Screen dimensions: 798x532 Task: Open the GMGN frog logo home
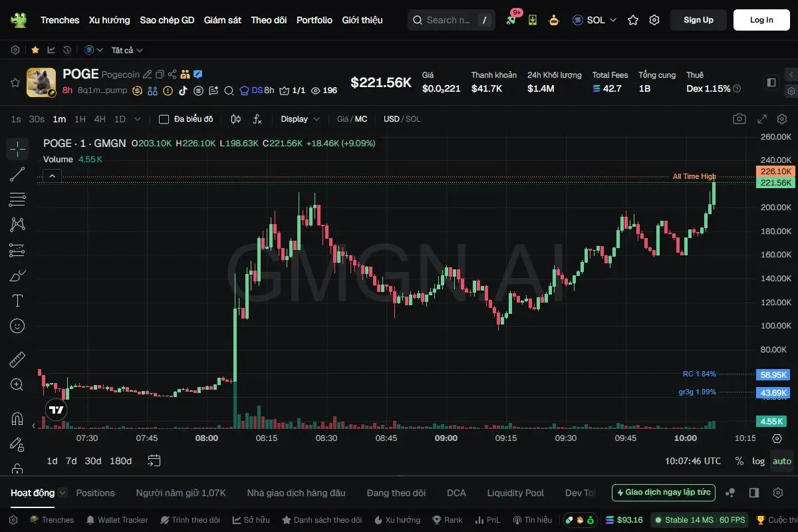(x=19, y=20)
